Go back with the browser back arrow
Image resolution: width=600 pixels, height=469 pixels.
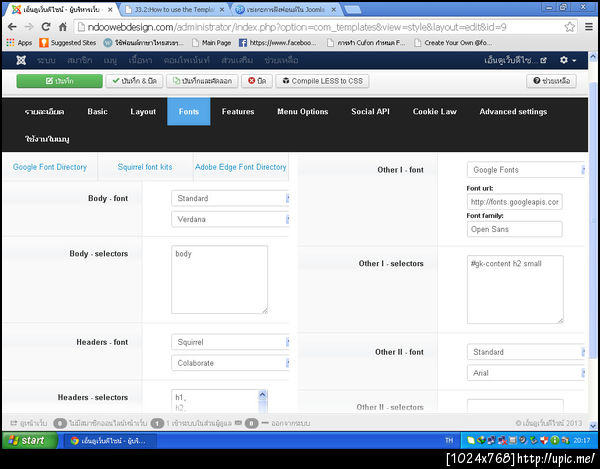(x=12, y=27)
